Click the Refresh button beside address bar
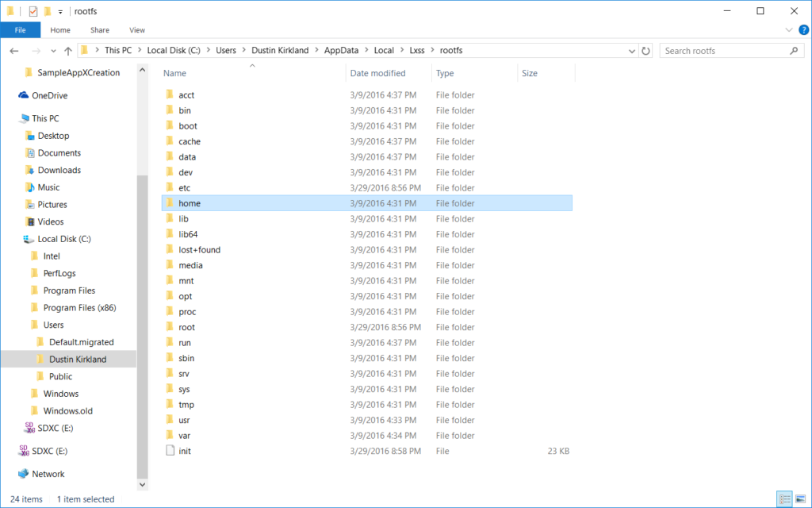 (x=646, y=51)
